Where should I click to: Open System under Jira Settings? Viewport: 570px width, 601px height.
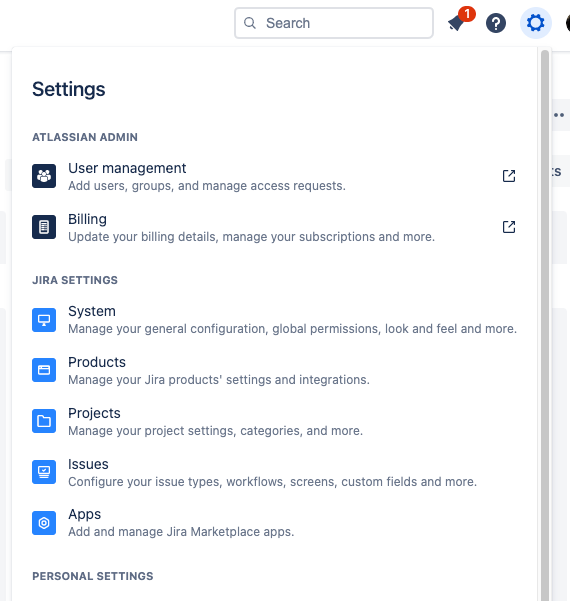coord(274,320)
